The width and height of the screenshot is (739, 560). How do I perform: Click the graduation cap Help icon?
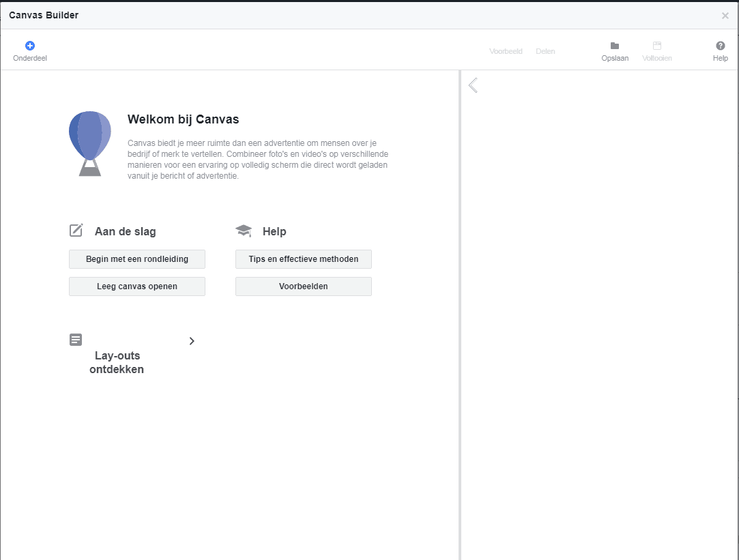click(x=244, y=231)
